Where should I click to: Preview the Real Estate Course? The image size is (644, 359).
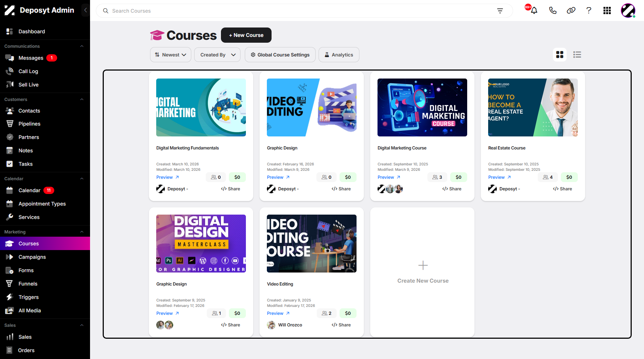click(500, 177)
